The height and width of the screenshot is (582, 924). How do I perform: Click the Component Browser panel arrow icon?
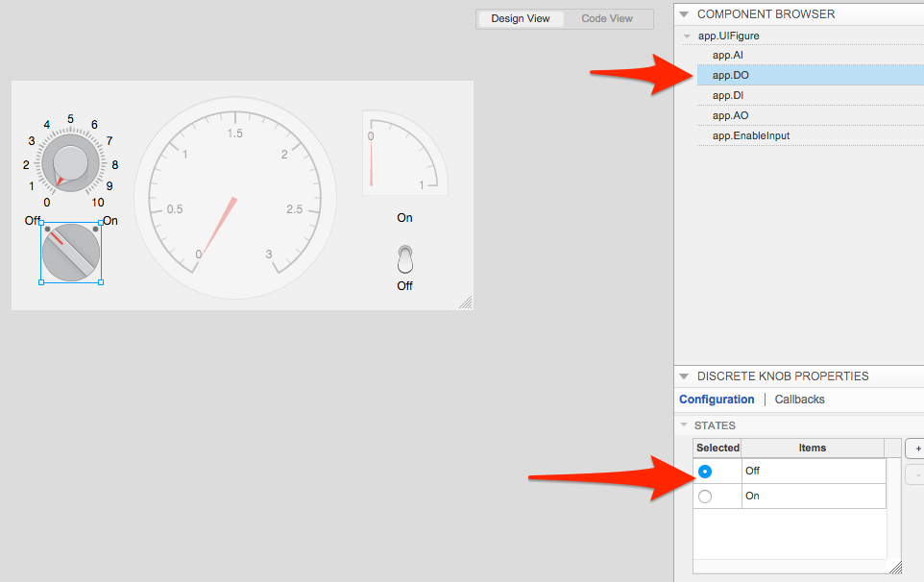pyautogui.click(x=684, y=13)
